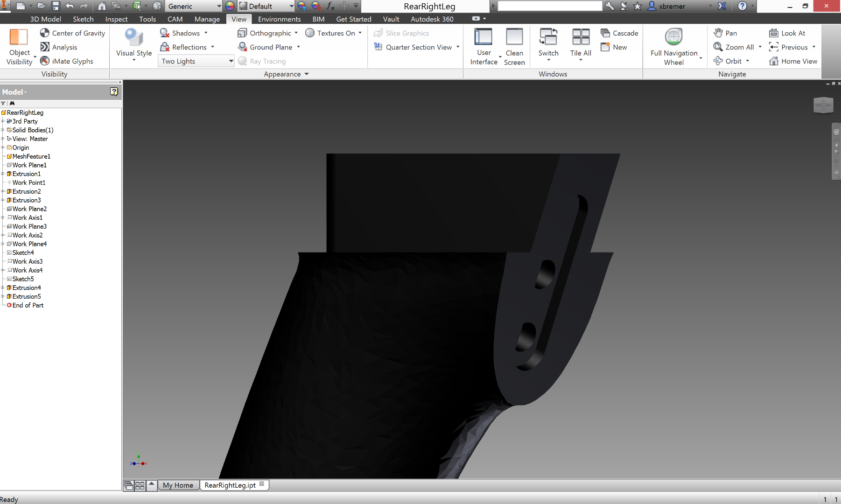
Task: Activate the Orbit tool
Action: point(728,61)
